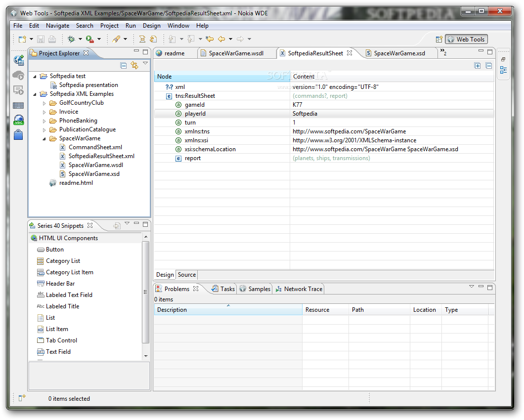Image resolution: width=524 pixels, height=420 pixels.
Task: Open the Samples tab
Action: [255, 289]
